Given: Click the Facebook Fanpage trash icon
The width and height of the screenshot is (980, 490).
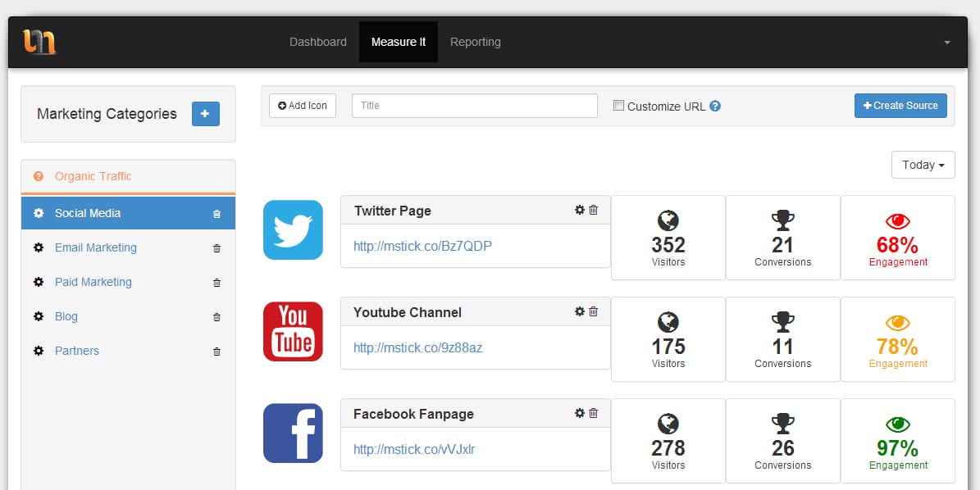Looking at the screenshot, I should (594, 413).
